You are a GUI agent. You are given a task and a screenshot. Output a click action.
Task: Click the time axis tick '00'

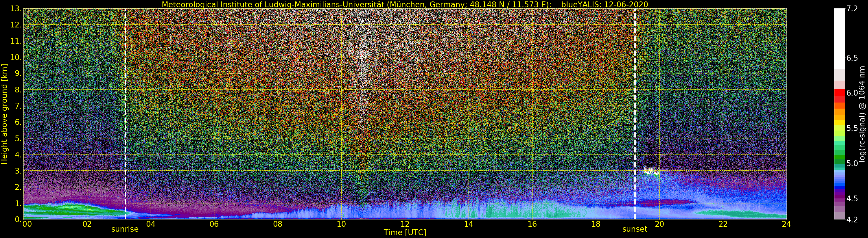click(27, 224)
